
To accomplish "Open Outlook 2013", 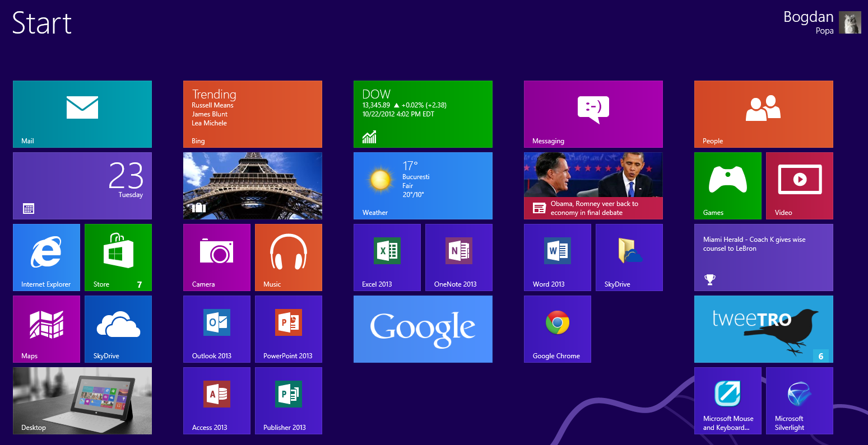I will coord(217,329).
